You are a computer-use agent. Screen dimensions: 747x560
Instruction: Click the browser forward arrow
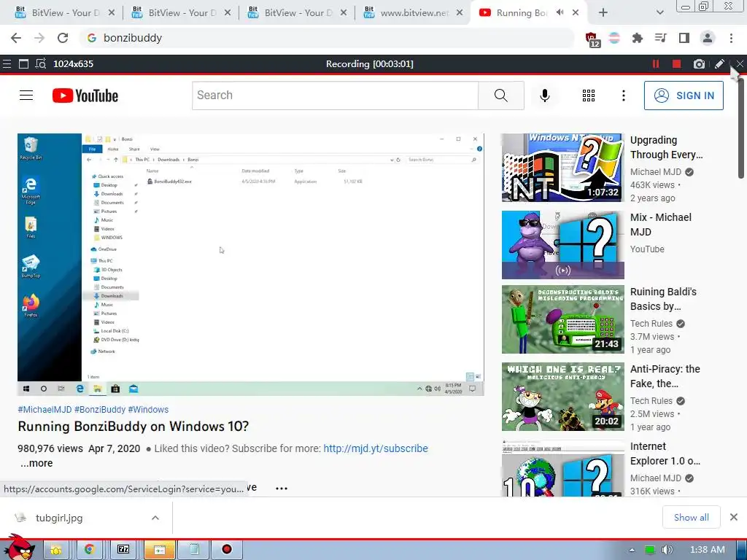[x=39, y=38]
